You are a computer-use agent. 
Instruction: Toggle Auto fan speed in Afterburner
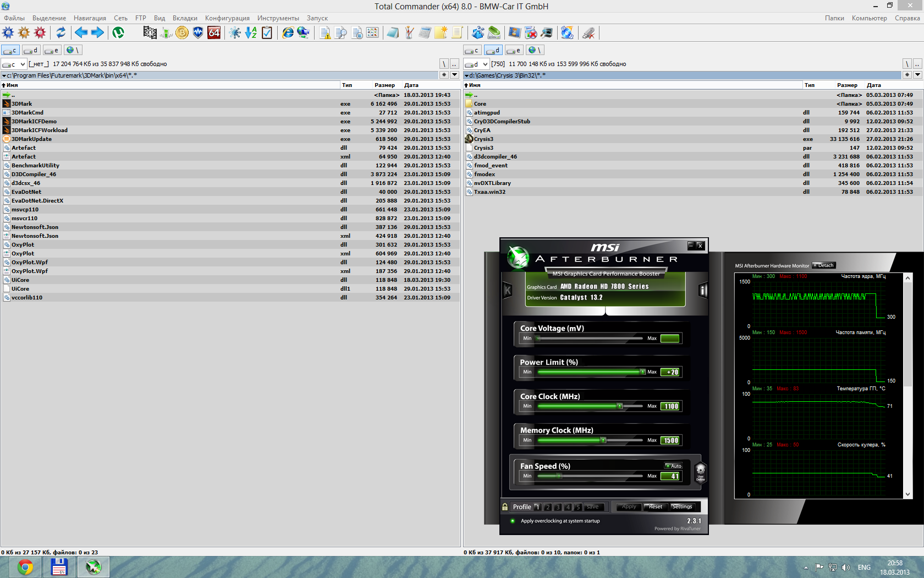[674, 466]
